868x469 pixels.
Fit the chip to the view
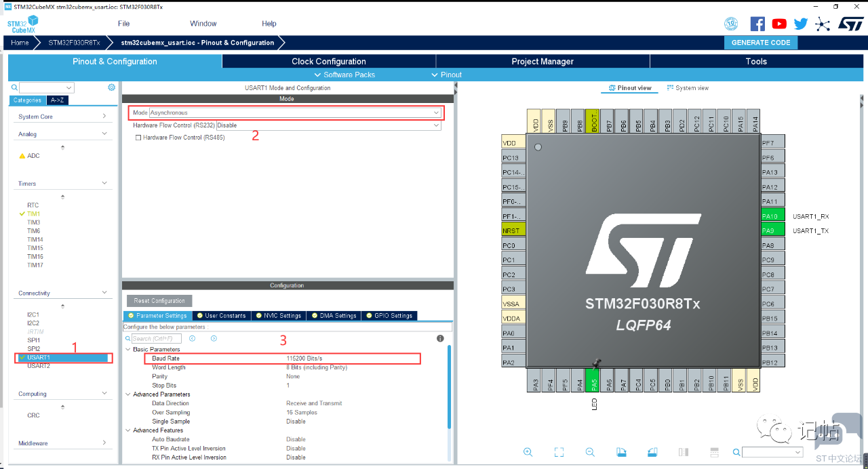click(x=559, y=452)
